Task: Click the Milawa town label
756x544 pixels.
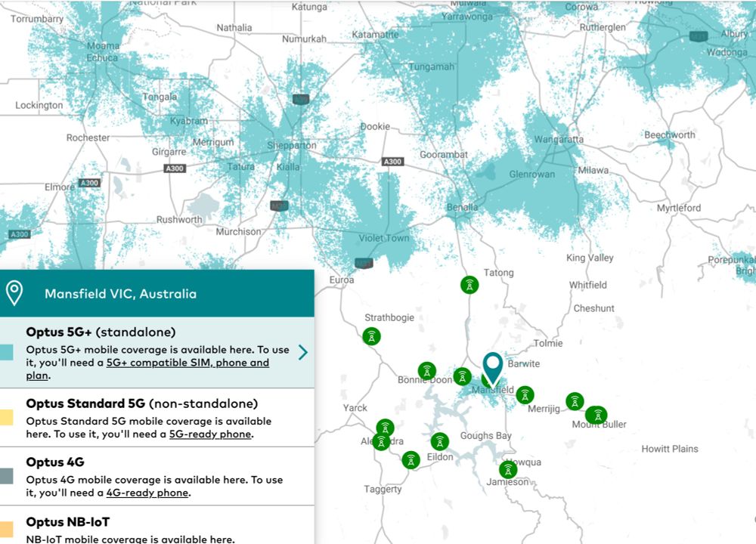Action: (x=593, y=170)
